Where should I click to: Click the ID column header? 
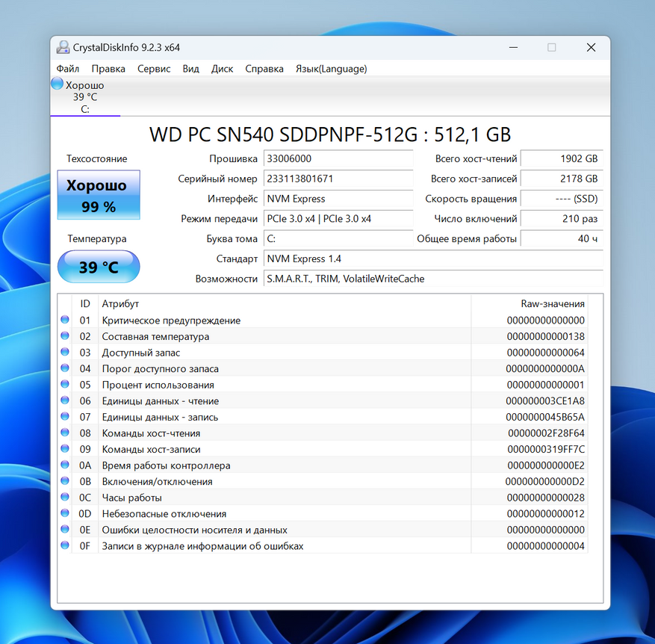[x=85, y=304]
